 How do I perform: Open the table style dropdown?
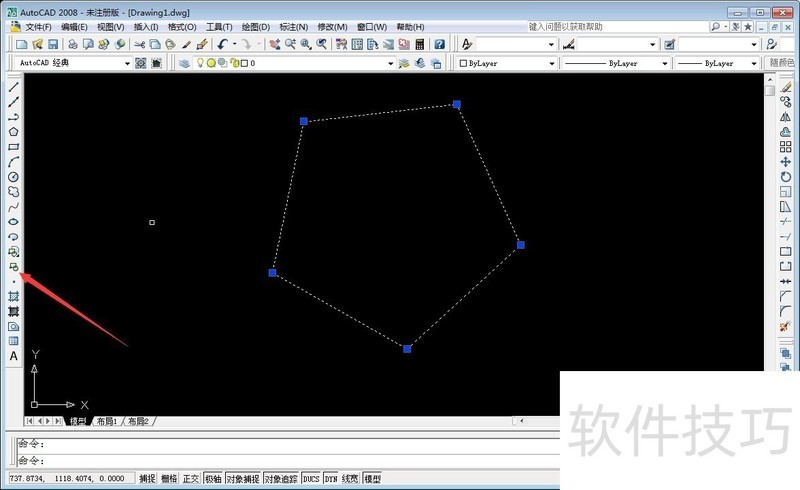(754, 44)
